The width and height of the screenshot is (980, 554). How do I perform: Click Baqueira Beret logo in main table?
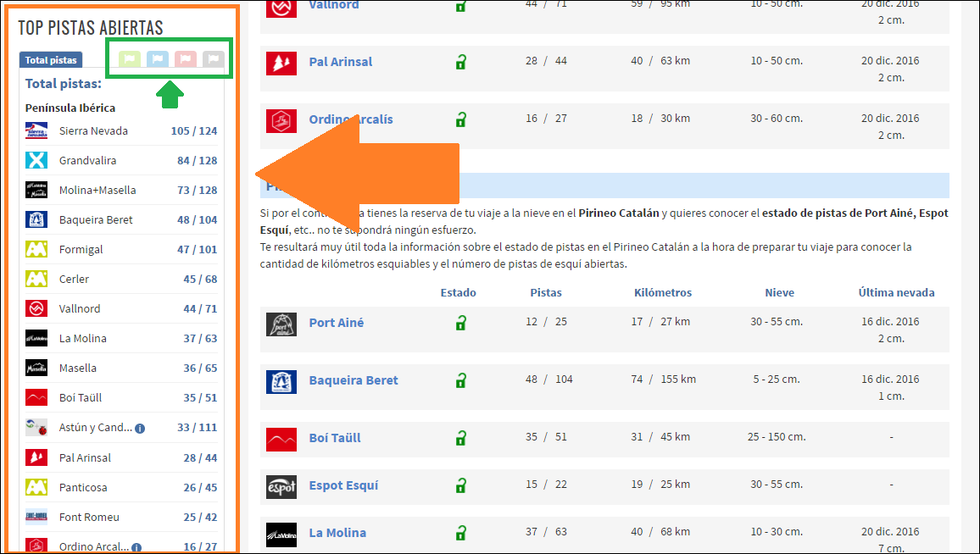(281, 382)
